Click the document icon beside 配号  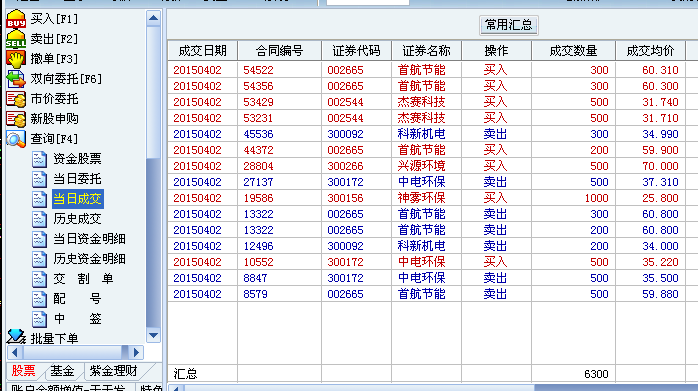(x=39, y=299)
